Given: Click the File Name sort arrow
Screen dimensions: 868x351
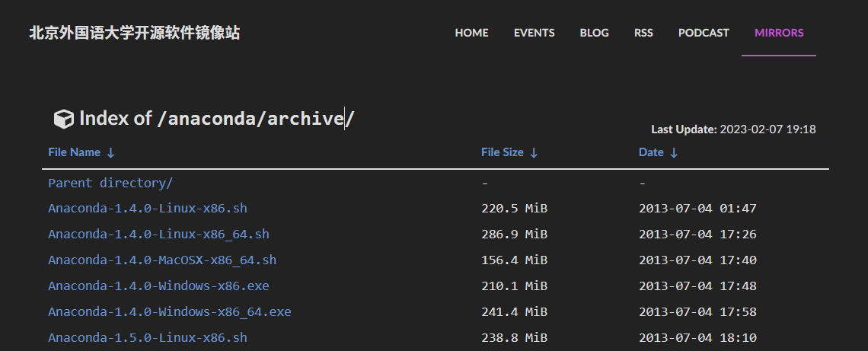Looking at the screenshot, I should click(x=111, y=153).
